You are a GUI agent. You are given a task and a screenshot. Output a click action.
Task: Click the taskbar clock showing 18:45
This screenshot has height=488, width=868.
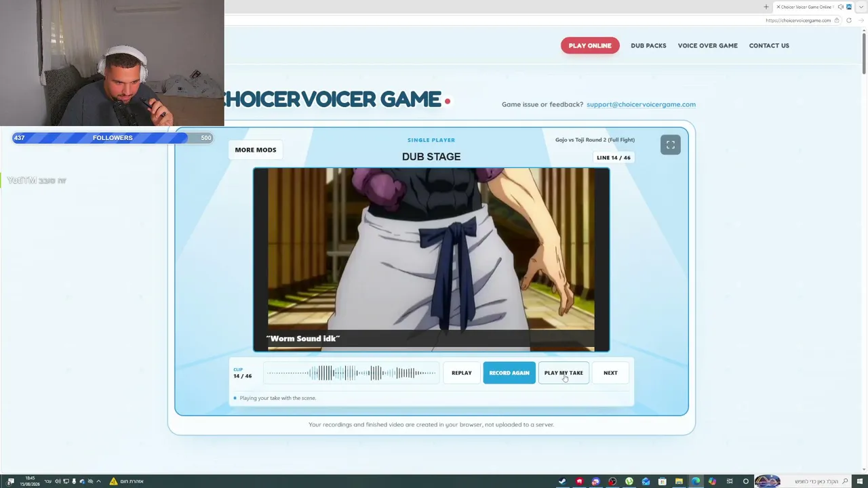29,481
